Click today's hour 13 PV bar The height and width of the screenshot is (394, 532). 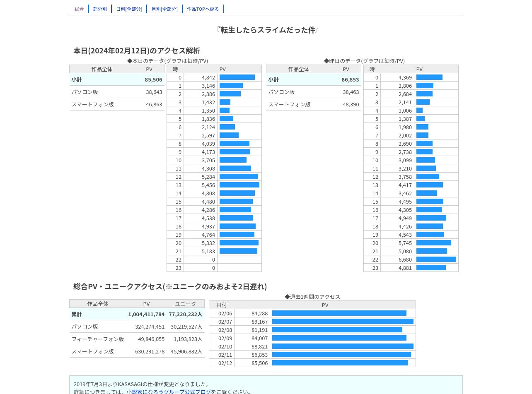[x=239, y=185]
